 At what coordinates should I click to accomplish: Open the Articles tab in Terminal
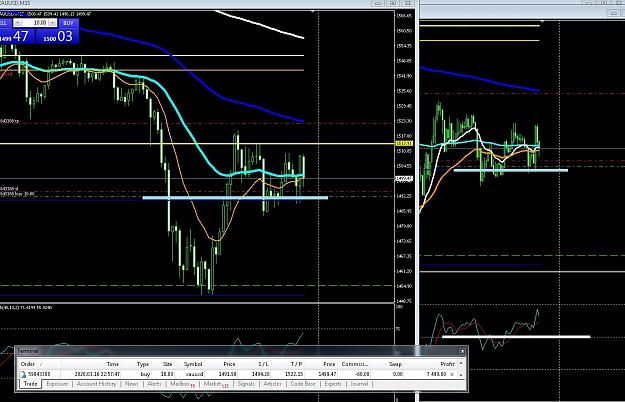[x=273, y=384]
